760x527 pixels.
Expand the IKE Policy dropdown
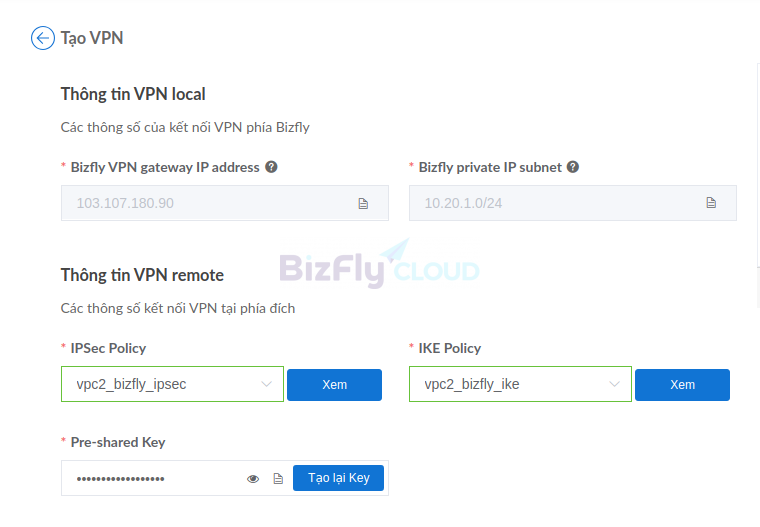[520, 384]
